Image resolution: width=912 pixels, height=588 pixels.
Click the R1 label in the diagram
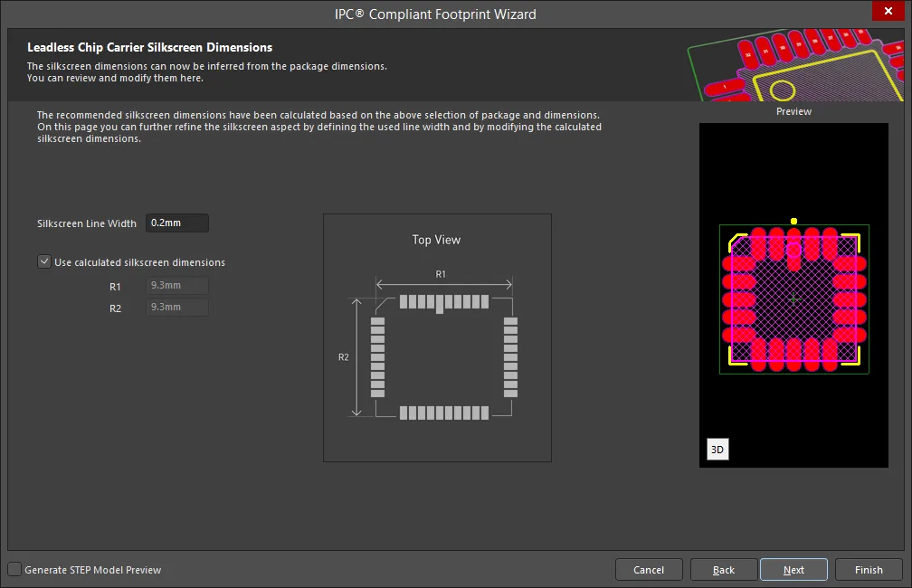[x=441, y=274]
